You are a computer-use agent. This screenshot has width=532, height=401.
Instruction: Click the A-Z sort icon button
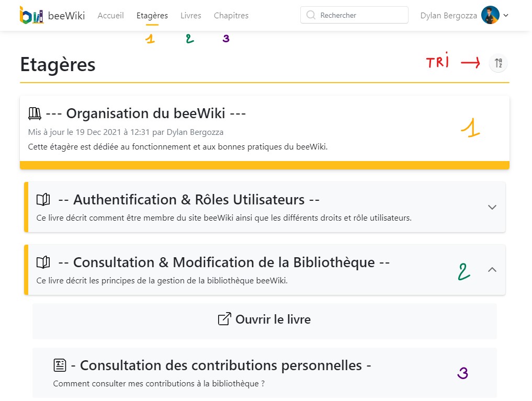(x=498, y=63)
